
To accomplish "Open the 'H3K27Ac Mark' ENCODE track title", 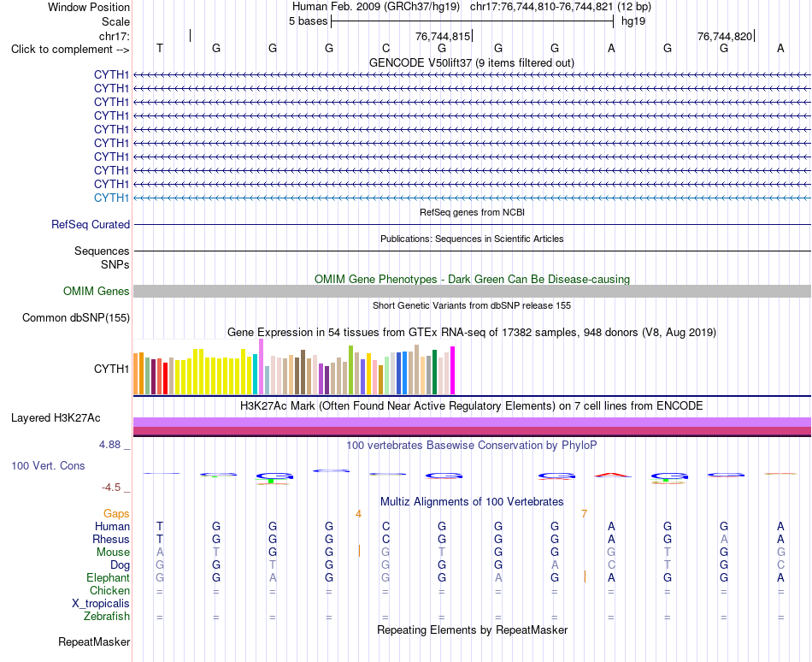I will (x=472, y=405).
